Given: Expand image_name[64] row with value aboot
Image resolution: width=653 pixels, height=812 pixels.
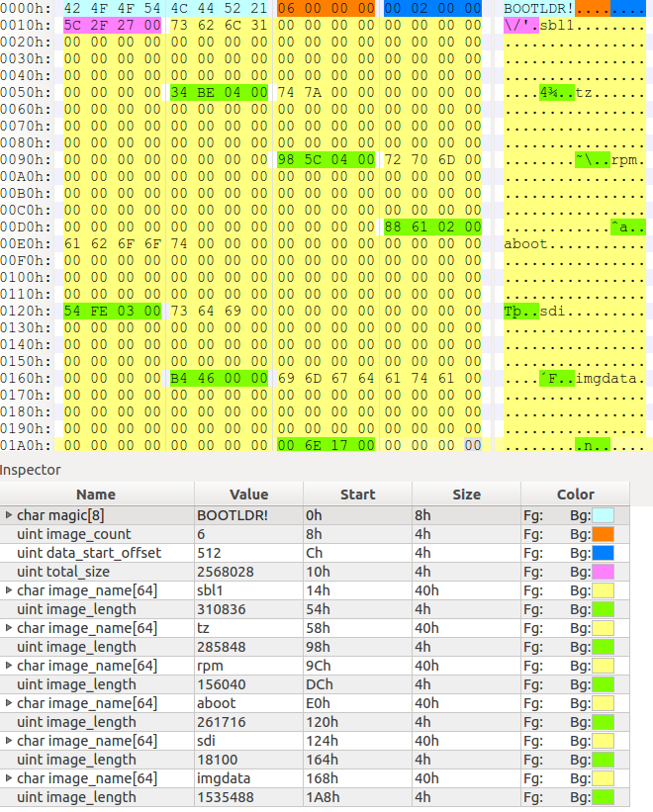Looking at the screenshot, I should 9,703.
